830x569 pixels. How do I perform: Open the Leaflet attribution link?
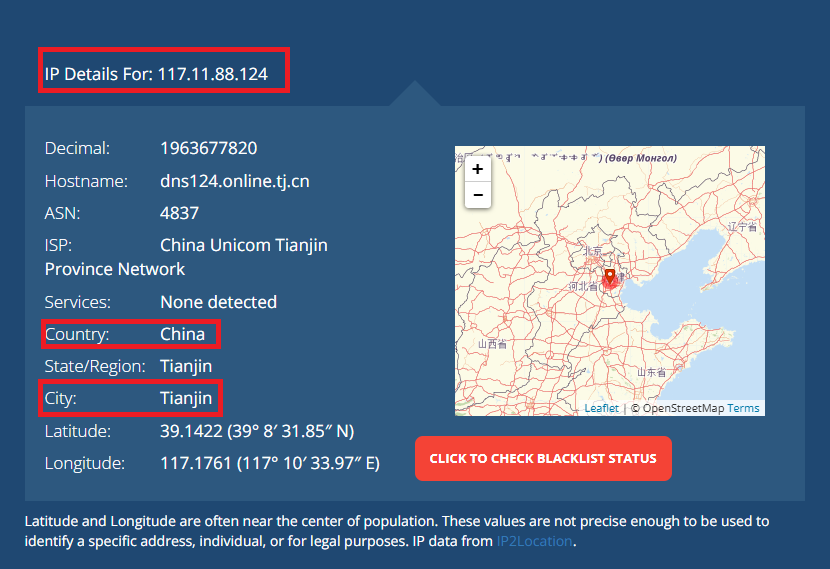coord(601,408)
